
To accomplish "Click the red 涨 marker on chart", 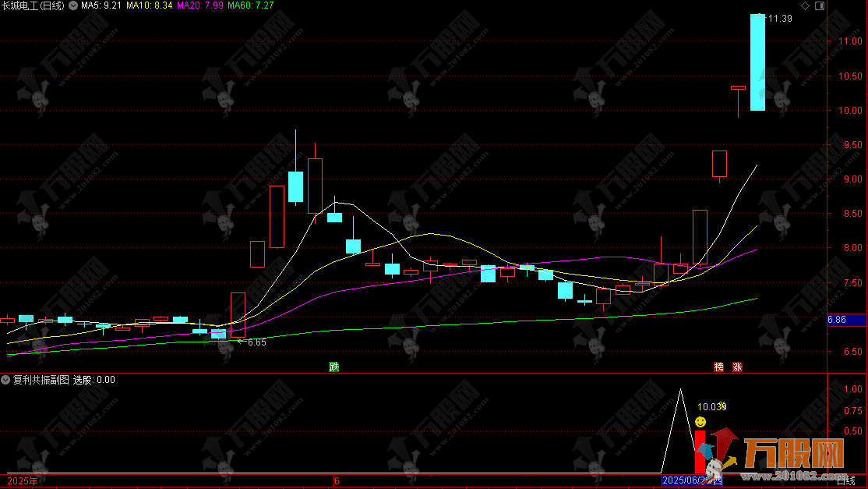I will [x=737, y=367].
